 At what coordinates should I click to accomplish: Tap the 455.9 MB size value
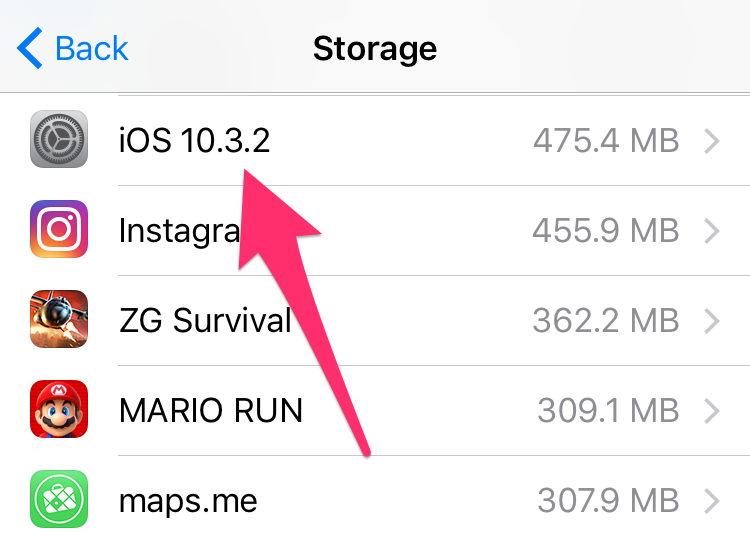606,231
